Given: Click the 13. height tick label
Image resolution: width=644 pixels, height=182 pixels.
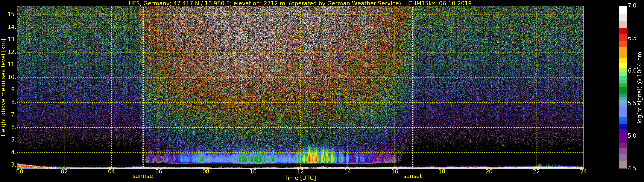Looking at the screenshot, I should point(12,39).
